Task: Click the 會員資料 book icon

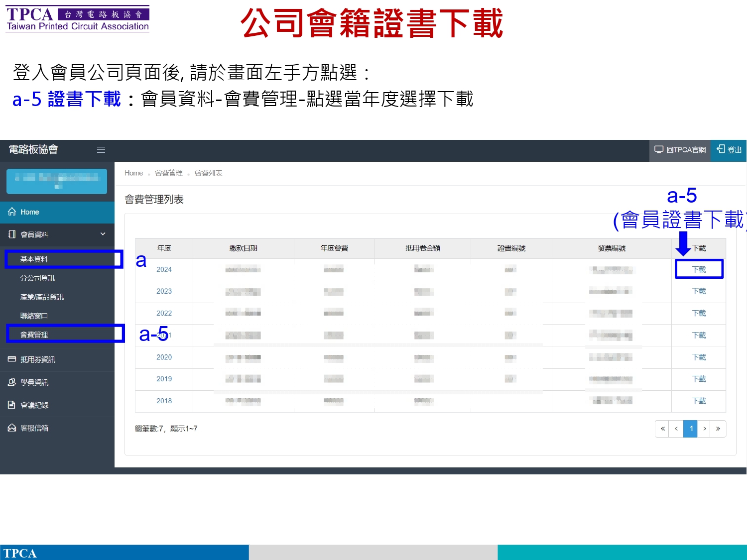Action: click(12, 234)
